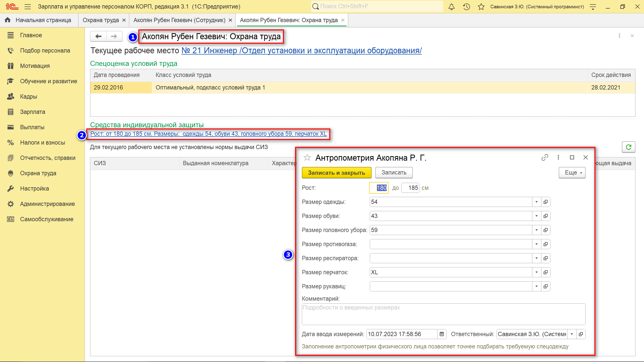
Task: Expand the Ответственный dropdown arrow
Action: point(572,334)
